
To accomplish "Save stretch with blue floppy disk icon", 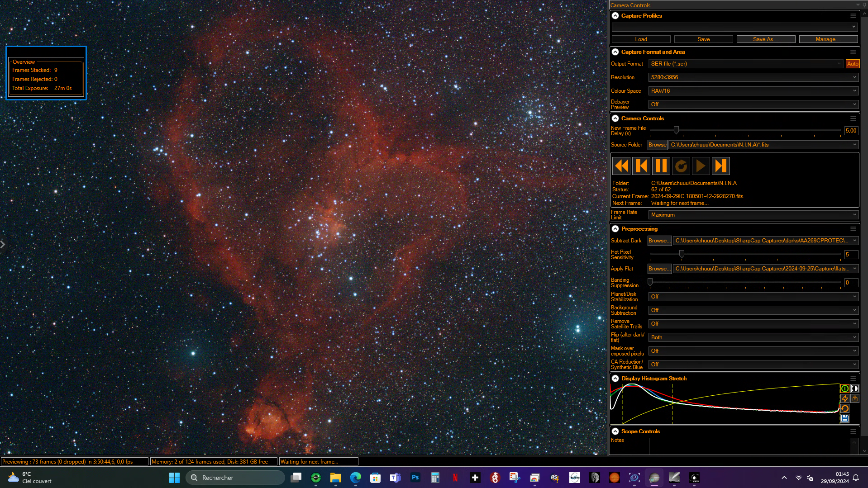I will tap(844, 418).
